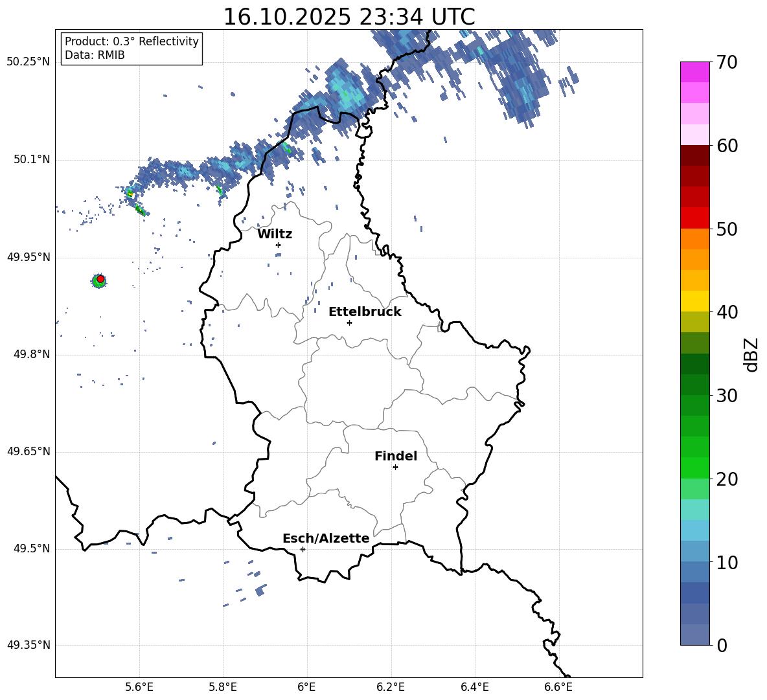The width and height of the screenshot is (767, 700).
Task: Click the dBZ colorbar axis label
Action: coord(751,354)
